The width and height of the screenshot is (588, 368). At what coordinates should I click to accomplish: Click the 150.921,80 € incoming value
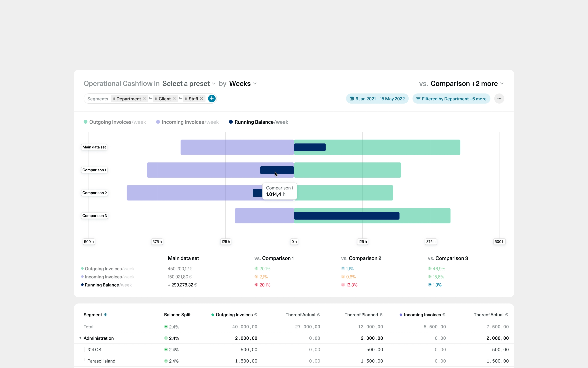click(180, 277)
